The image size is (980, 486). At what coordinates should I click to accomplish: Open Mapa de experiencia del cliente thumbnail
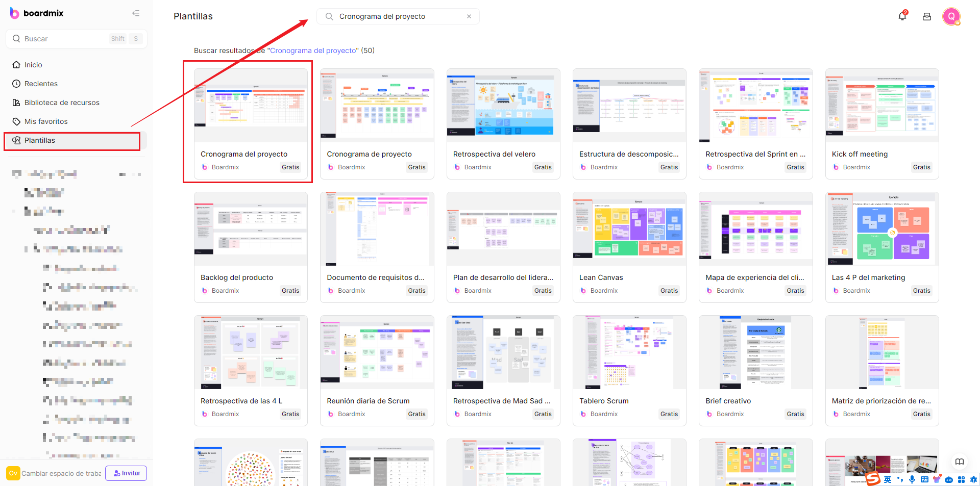[756, 229]
